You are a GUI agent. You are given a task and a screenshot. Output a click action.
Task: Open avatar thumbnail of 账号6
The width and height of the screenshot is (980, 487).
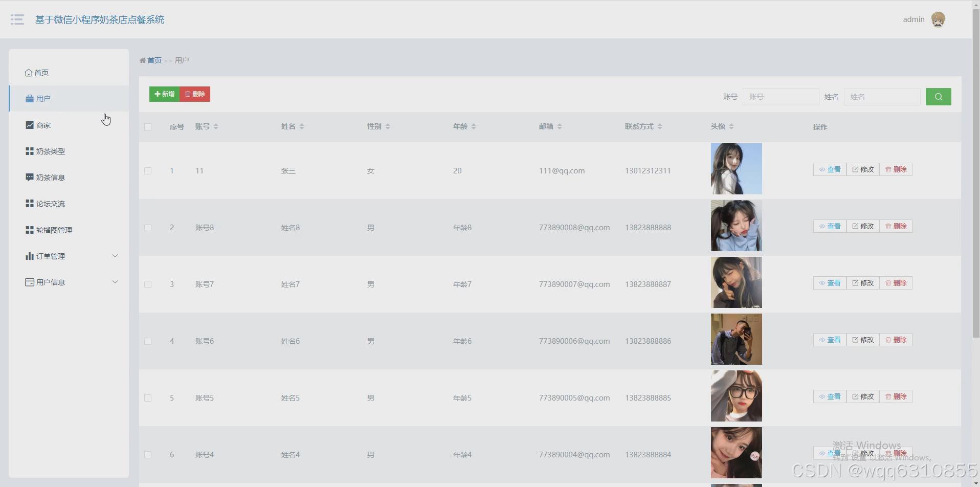pos(737,339)
